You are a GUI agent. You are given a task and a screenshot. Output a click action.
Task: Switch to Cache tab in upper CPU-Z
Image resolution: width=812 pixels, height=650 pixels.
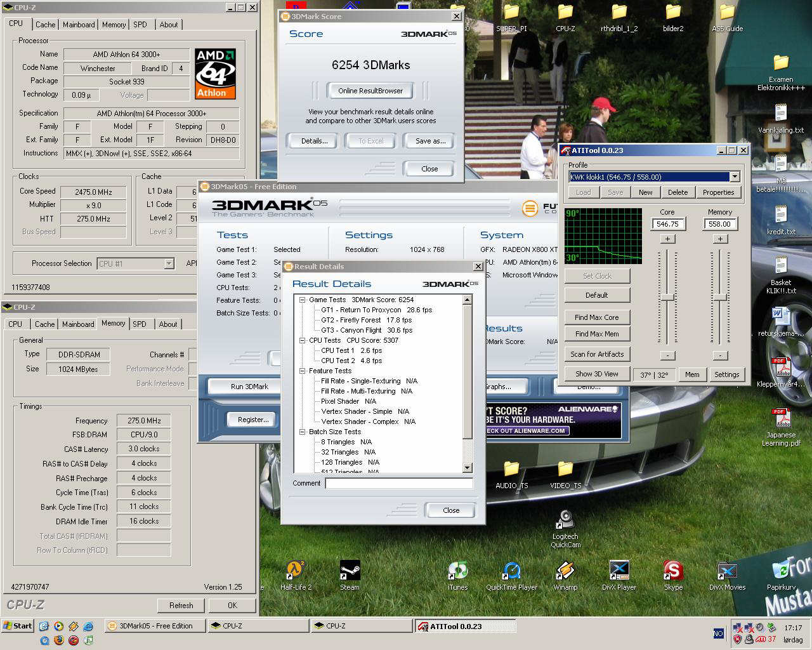click(x=45, y=25)
